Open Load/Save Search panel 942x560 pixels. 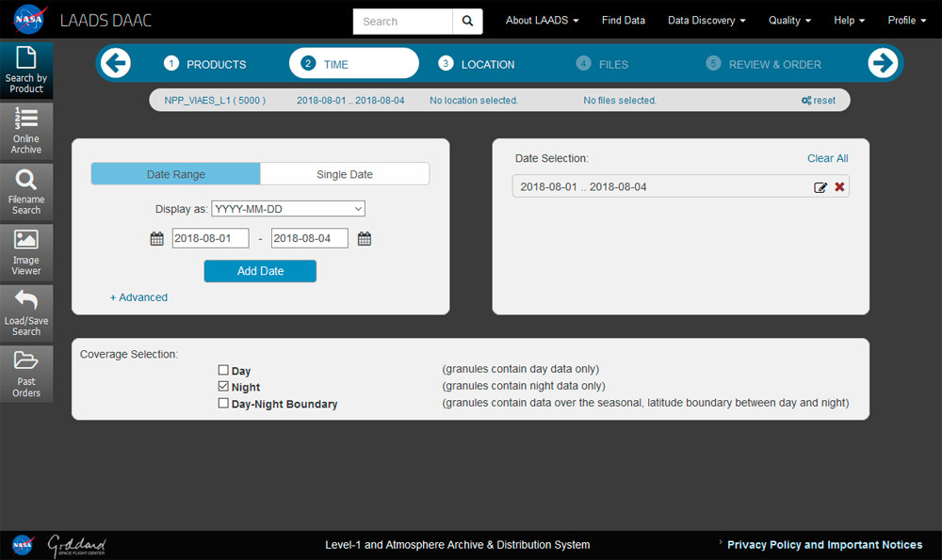(26, 313)
